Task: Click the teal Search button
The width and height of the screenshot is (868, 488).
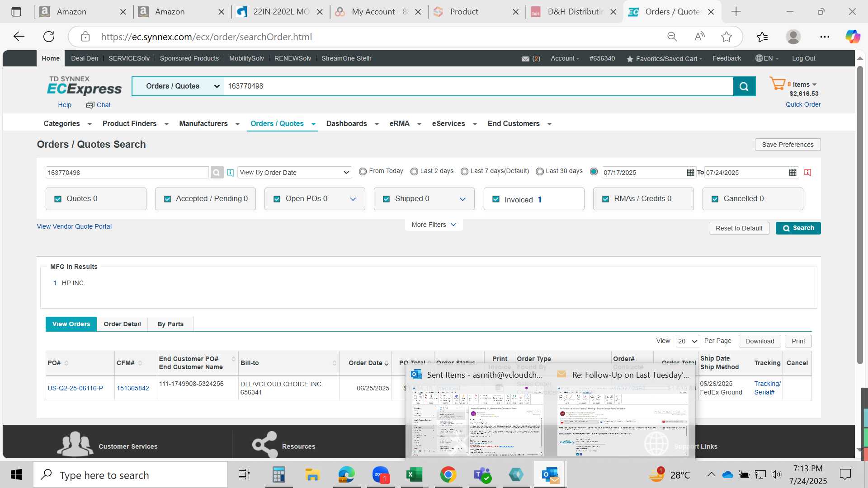Action: coord(798,228)
